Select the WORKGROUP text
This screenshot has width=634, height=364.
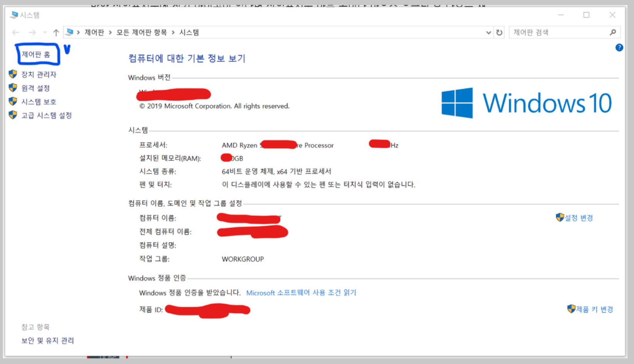tap(243, 259)
